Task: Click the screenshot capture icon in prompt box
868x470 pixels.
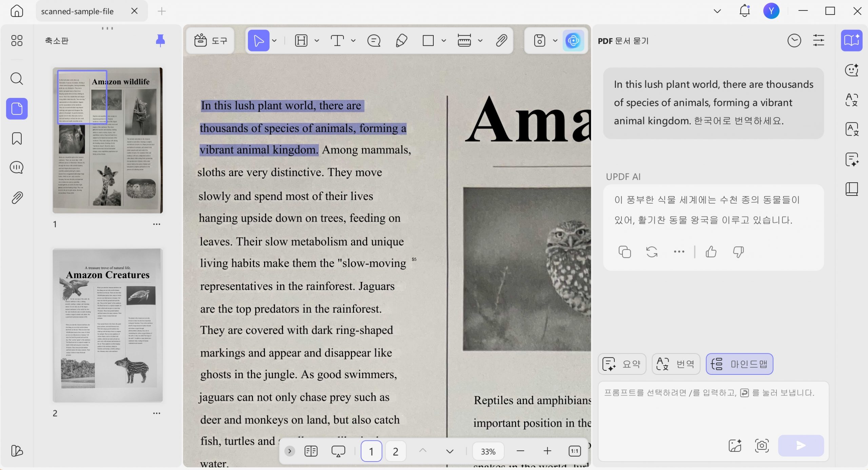Action: click(x=762, y=445)
